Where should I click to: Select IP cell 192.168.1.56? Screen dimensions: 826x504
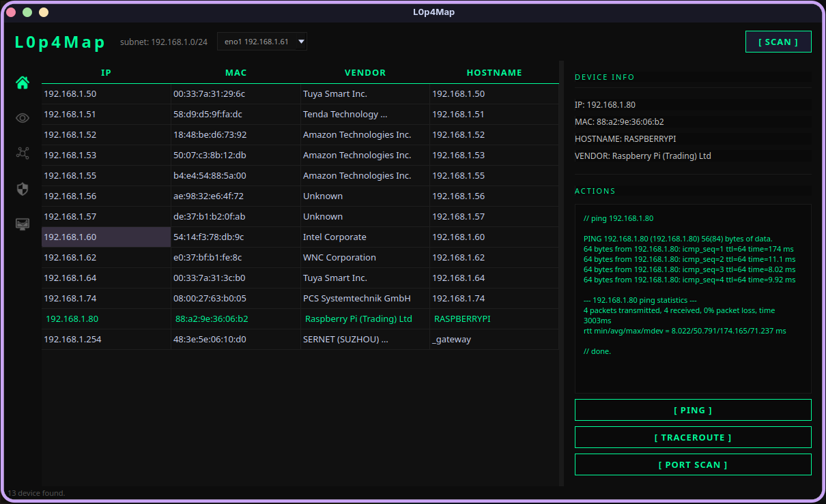[106, 196]
